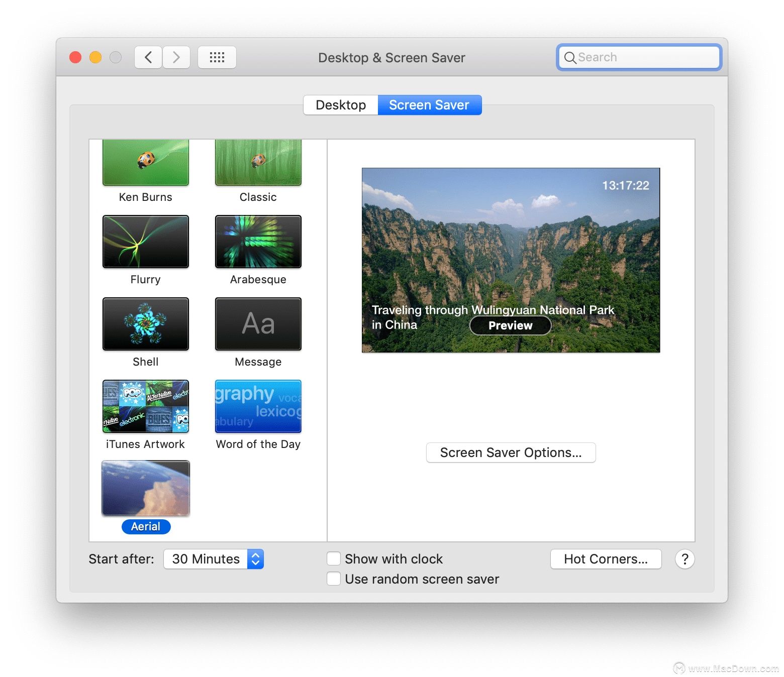Click the iTunes Artwork label

pos(146,444)
